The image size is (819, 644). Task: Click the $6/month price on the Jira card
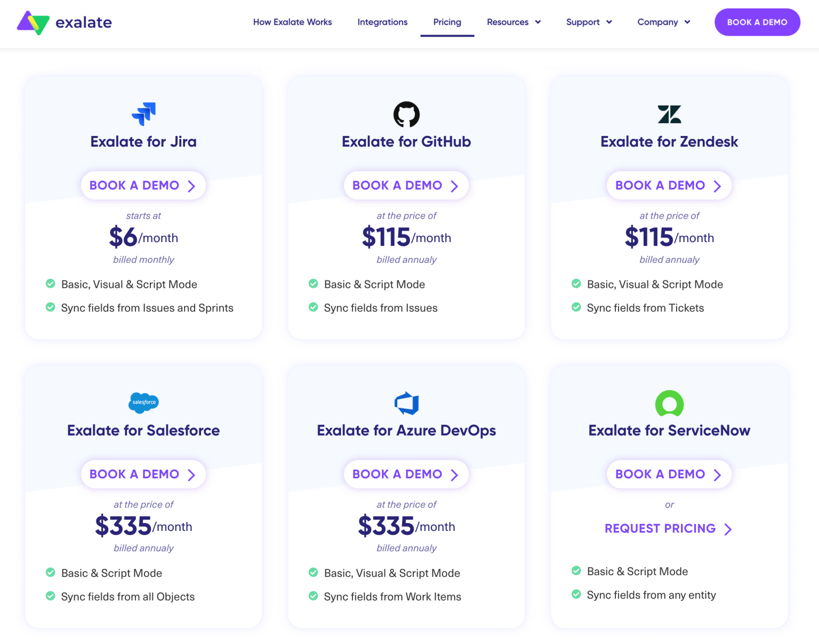[x=143, y=237]
